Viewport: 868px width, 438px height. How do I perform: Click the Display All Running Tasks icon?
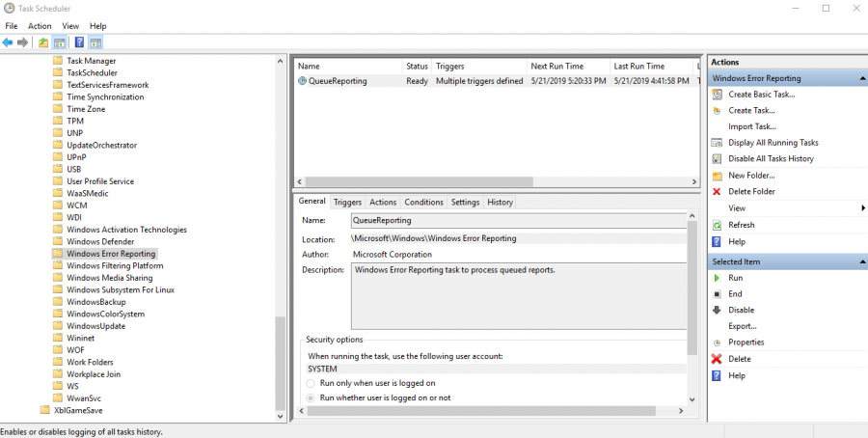(x=717, y=143)
